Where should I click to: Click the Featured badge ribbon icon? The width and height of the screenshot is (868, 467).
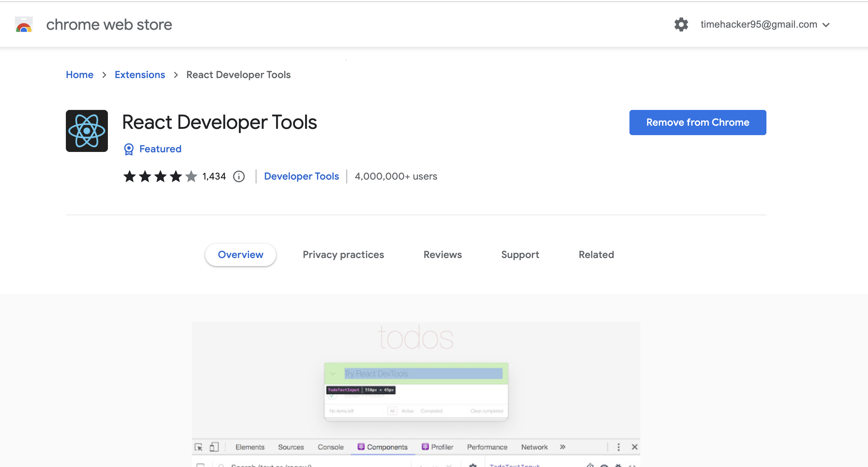tap(129, 149)
